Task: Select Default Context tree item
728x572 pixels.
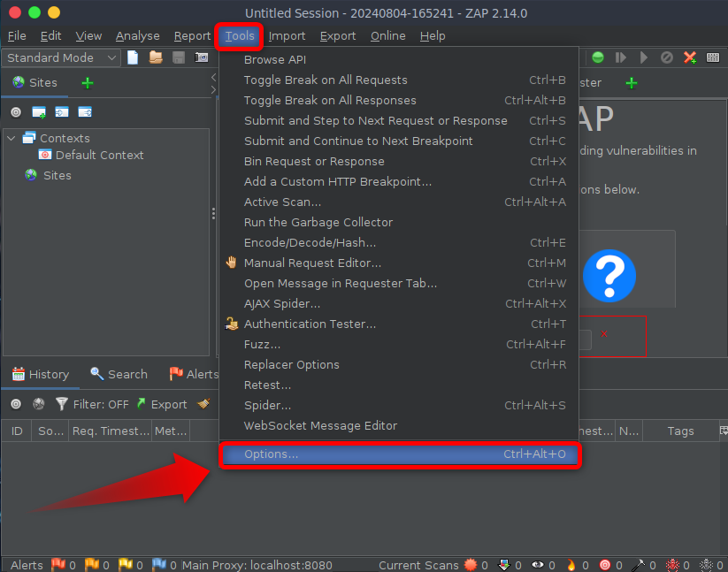Action: pyautogui.click(x=91, y=156)
